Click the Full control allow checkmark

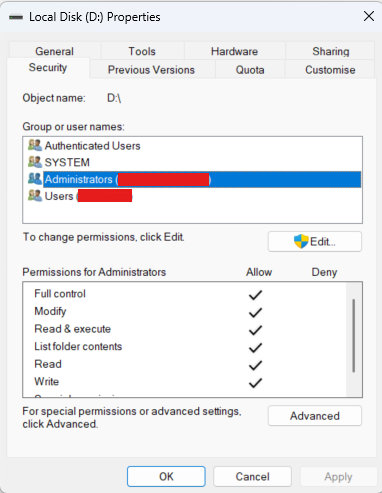pyautogui.click(x=255, y=295)
